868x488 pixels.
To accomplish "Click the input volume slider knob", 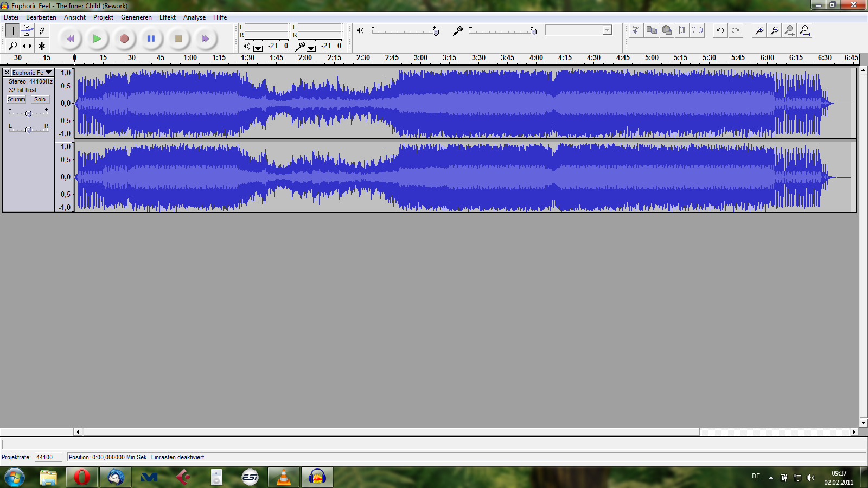I will 533,31.
